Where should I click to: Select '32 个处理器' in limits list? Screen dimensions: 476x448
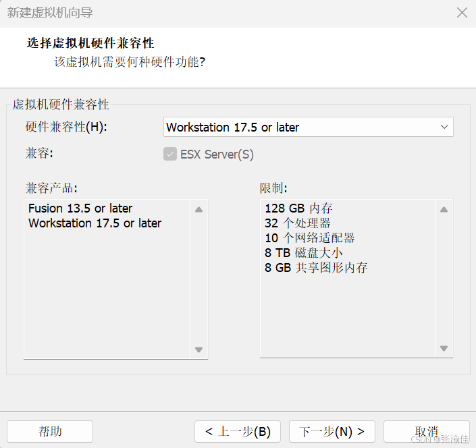pos(298,223)
